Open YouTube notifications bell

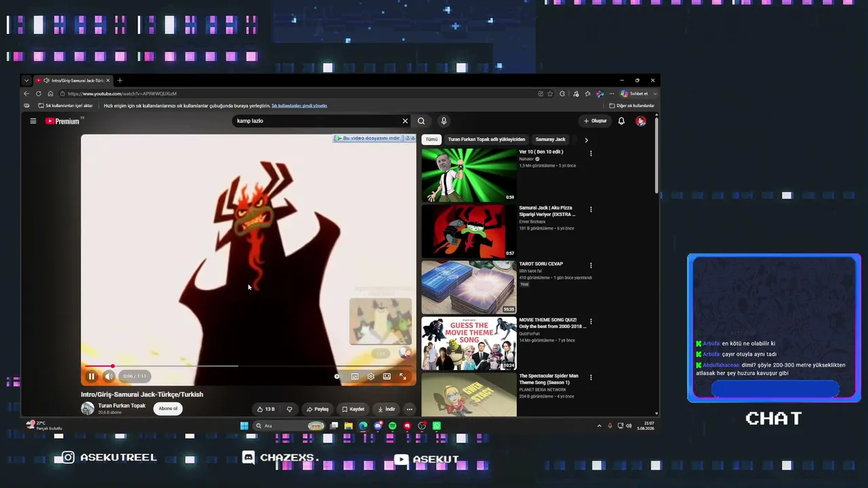621,121
